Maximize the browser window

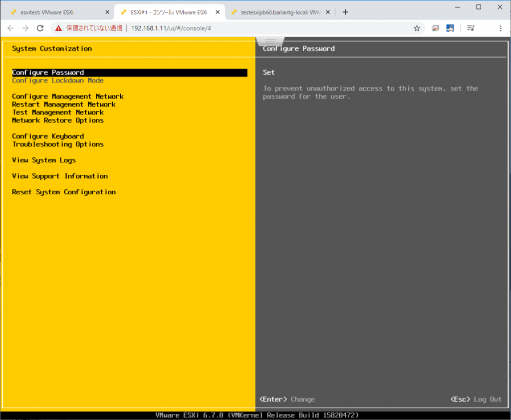click(x=479, y=7)
